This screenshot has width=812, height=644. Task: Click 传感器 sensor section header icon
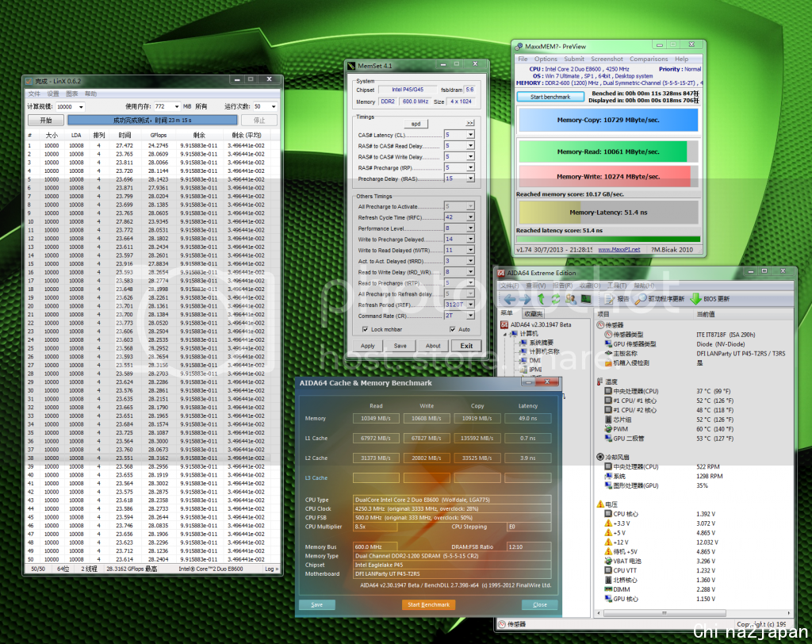(601, 325)
